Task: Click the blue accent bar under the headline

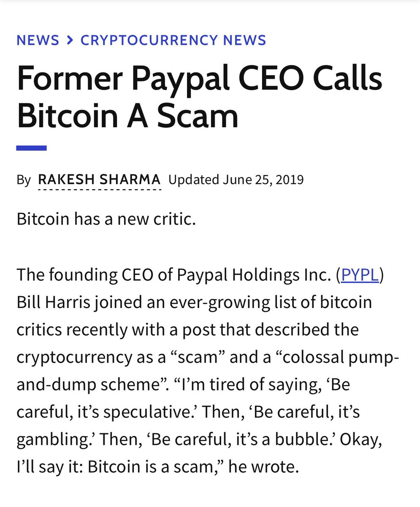Action: pyautogui.click(x=31, y=148)
